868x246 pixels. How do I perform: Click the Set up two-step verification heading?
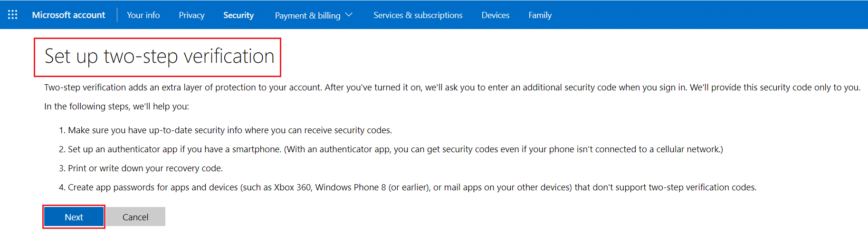[159, 56]
